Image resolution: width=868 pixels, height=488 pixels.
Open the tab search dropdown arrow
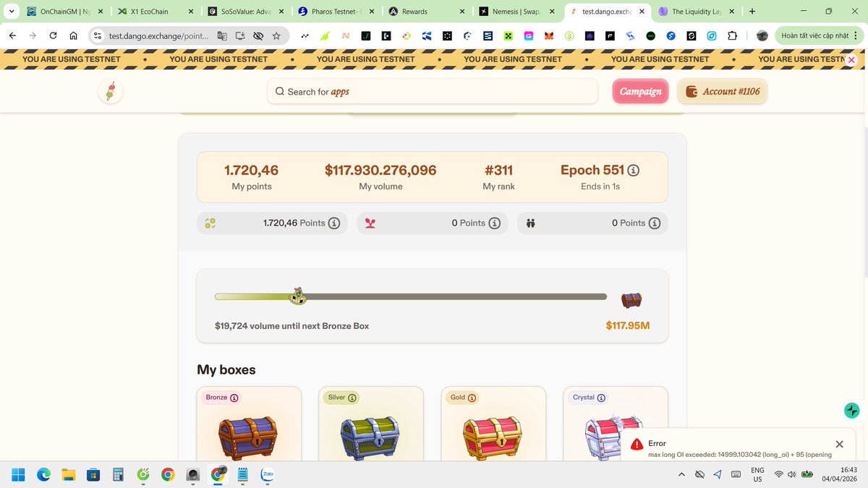click(x=10, y=12)
